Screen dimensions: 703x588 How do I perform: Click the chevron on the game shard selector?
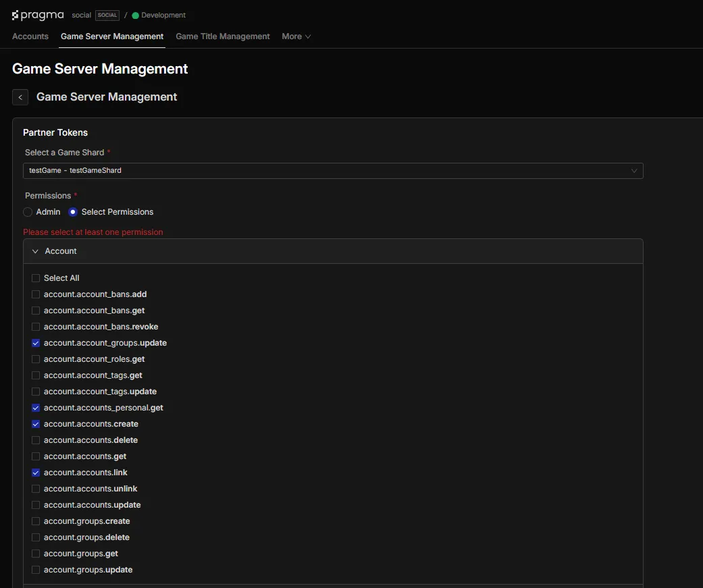(634, 171)
